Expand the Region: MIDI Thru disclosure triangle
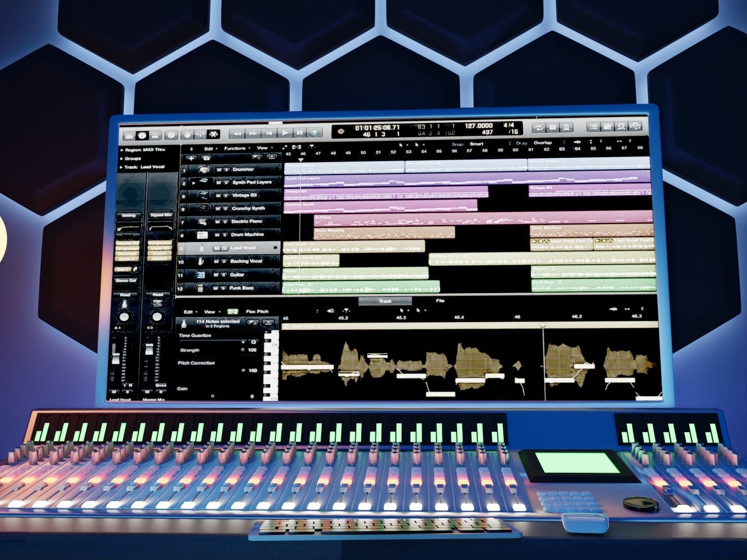 121,151
